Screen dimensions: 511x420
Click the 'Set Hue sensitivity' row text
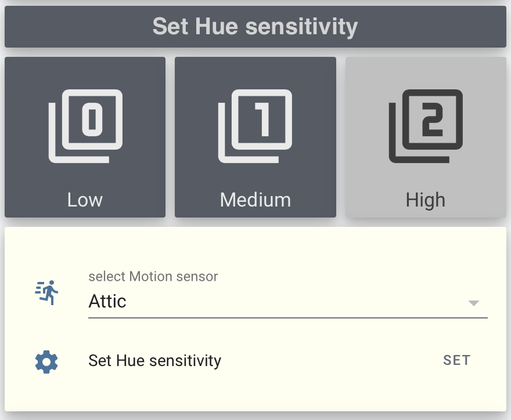point(154,361)
